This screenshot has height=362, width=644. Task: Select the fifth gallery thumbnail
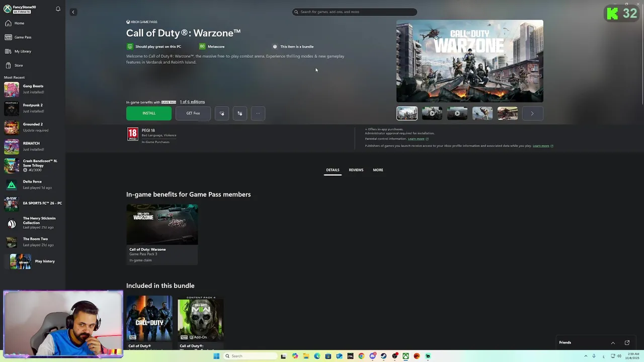tap(508, 113)
